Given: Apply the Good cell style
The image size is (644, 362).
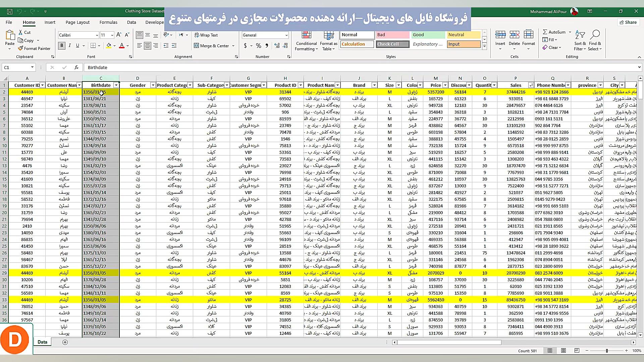Looking at the screenshot, I should 428,35.
